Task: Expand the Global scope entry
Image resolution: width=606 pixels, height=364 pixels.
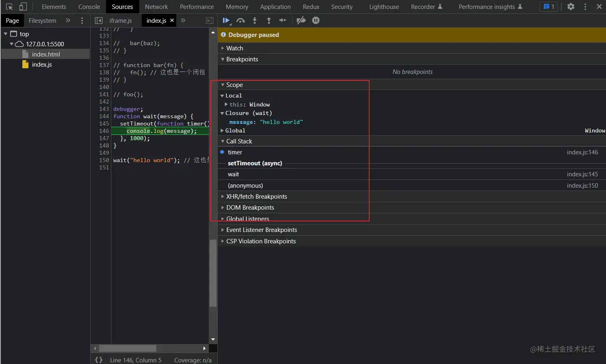Action: pos(235,130)
